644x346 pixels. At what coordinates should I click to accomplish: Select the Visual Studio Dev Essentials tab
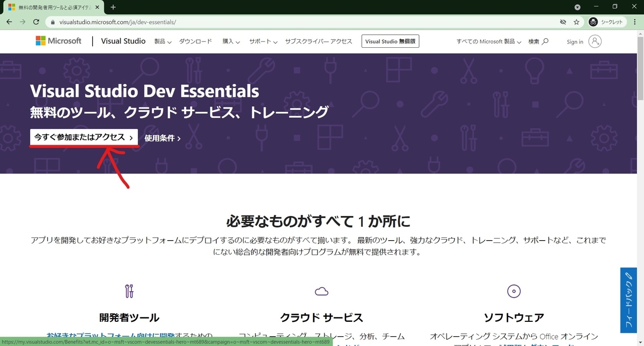(53, 7)
